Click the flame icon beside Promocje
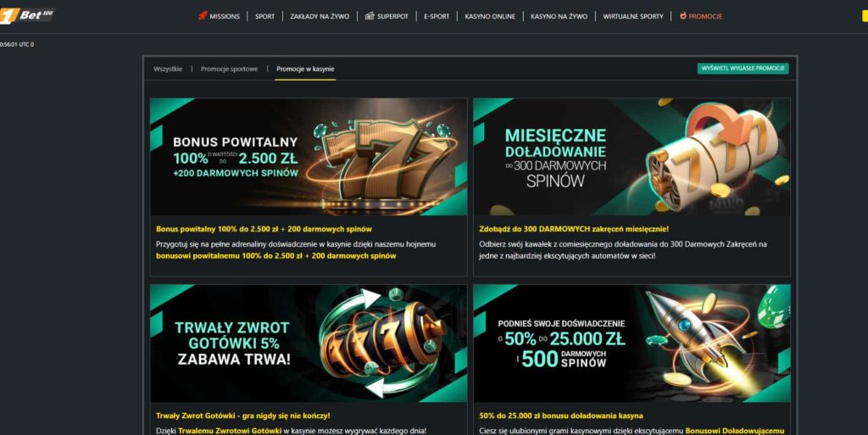868x435 pixels. coord(683,16)
